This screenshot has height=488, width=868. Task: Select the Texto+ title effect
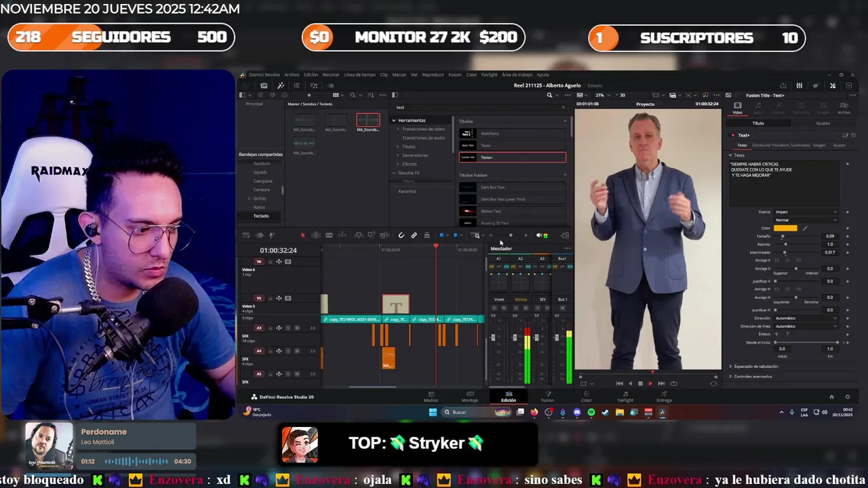point(513,157)
